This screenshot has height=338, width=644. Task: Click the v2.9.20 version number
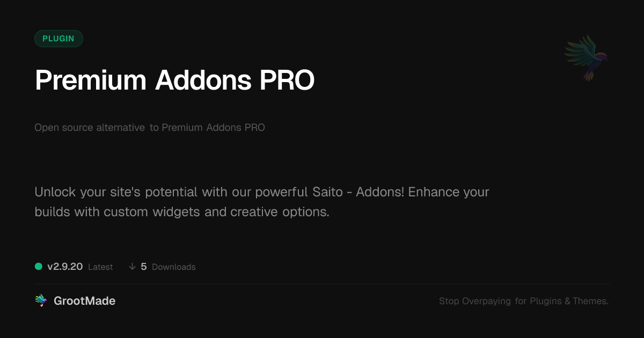pos(65,267)
